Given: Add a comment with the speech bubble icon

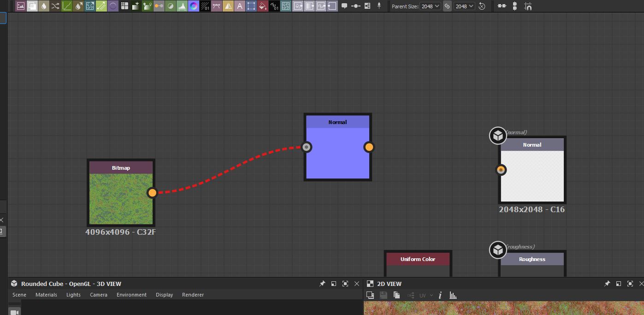Looking at the screenshot, I should 344,6.
